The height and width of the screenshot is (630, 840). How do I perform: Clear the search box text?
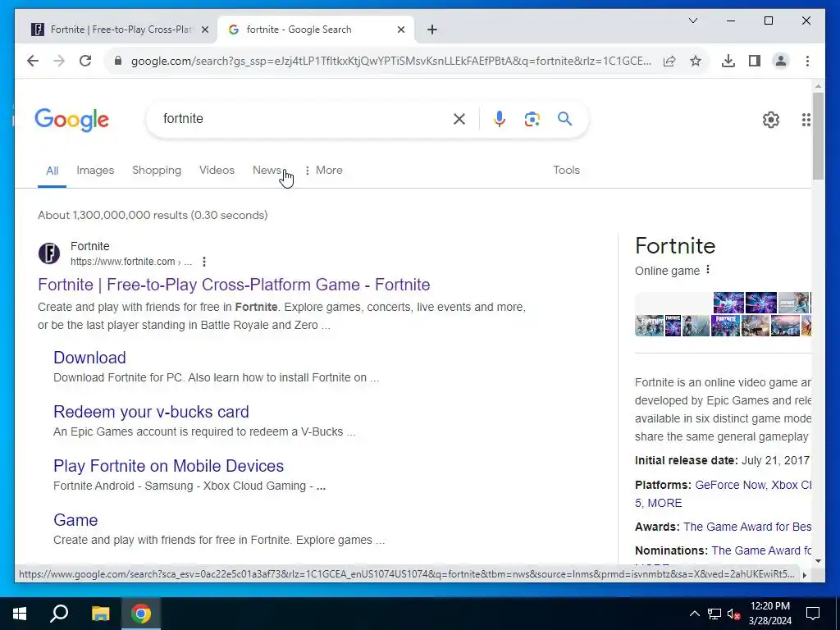click(x=459, y=119)
